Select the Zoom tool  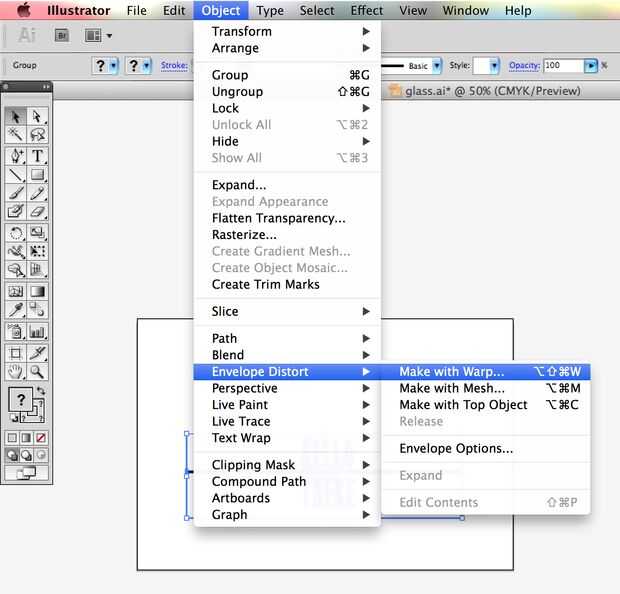pyautogui.click(x=37, y=372)
